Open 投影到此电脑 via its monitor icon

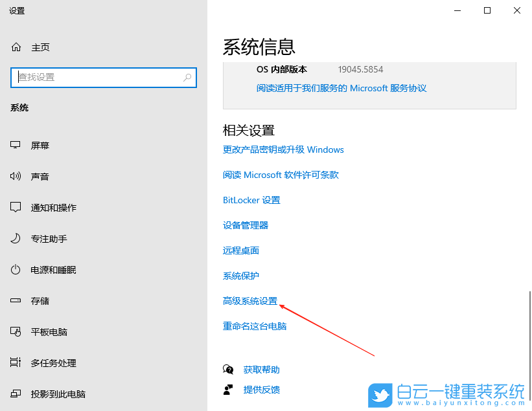(15, 394)
